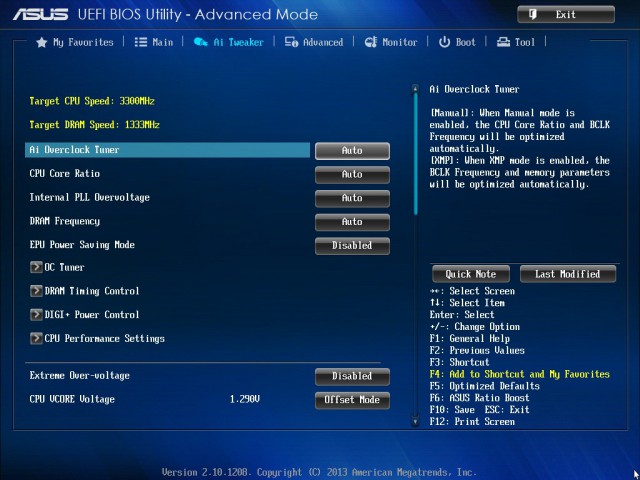
Task: Select EPU Power Saving Mode label
Action: click(82, 244)
